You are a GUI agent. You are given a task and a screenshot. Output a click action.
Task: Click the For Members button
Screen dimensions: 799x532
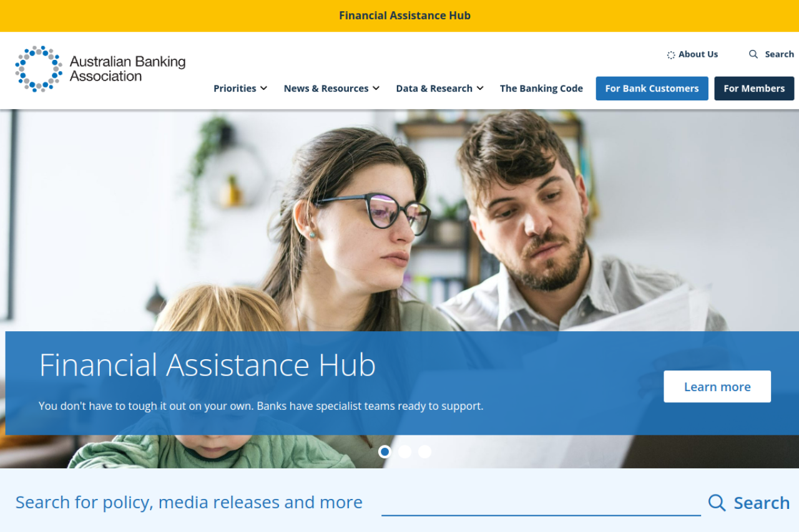[x=754, y=89]
